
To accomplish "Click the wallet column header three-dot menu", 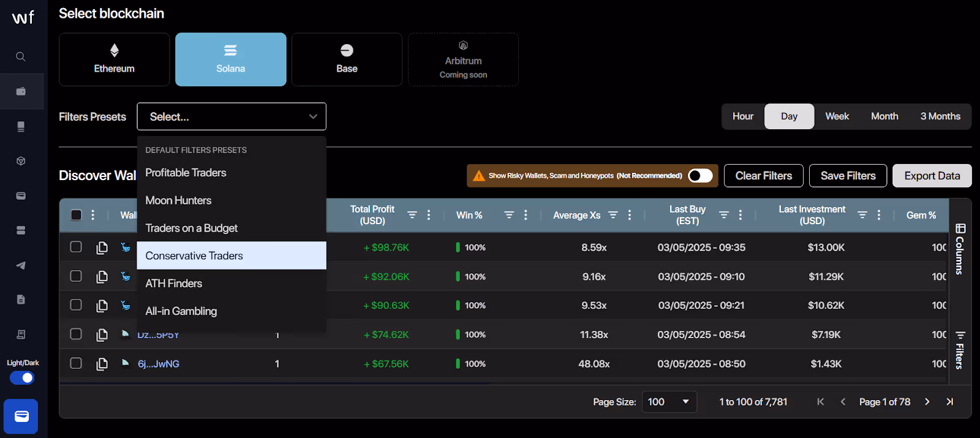I will pyautogui.click(x=93, y=215).
